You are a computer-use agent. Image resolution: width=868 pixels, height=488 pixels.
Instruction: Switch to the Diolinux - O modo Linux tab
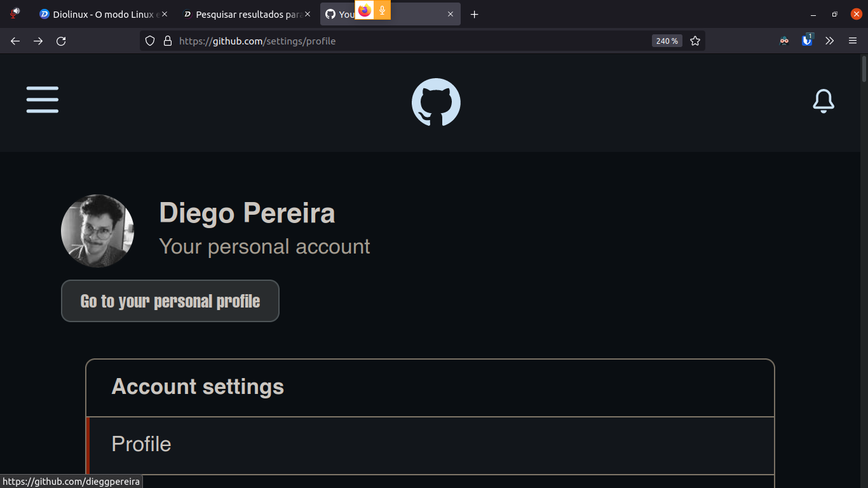coord(104,14)
